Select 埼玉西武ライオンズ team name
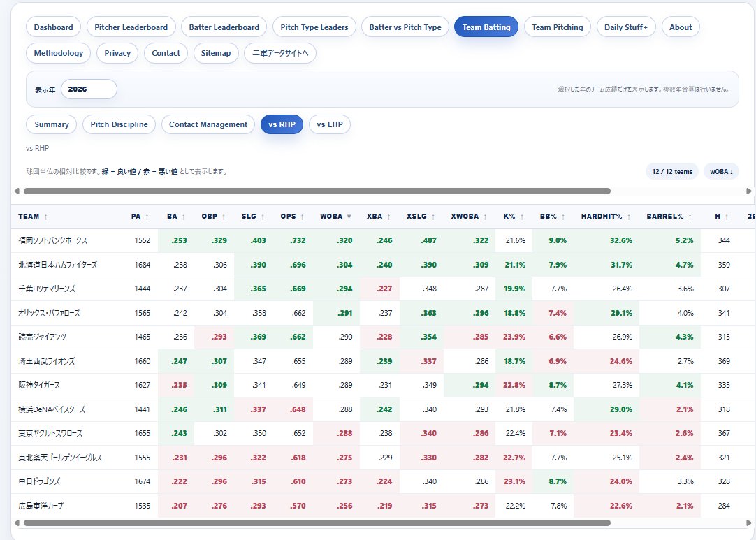Screen dimensions: 756x540 point(47,361)
